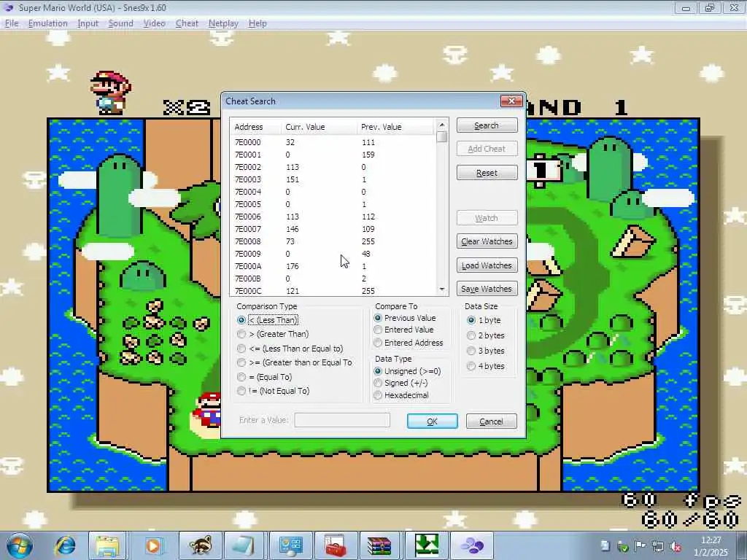
Task: Click scrollbar down arrow in address list
Action: (x=441, y=289)
